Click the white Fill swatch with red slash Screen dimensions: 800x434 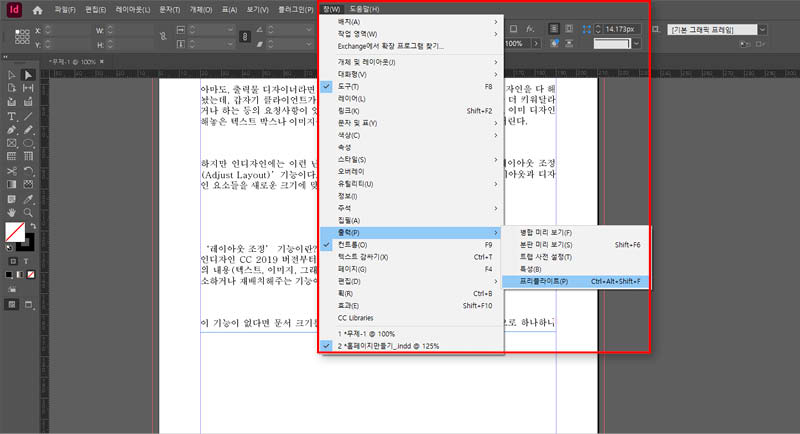15,232
